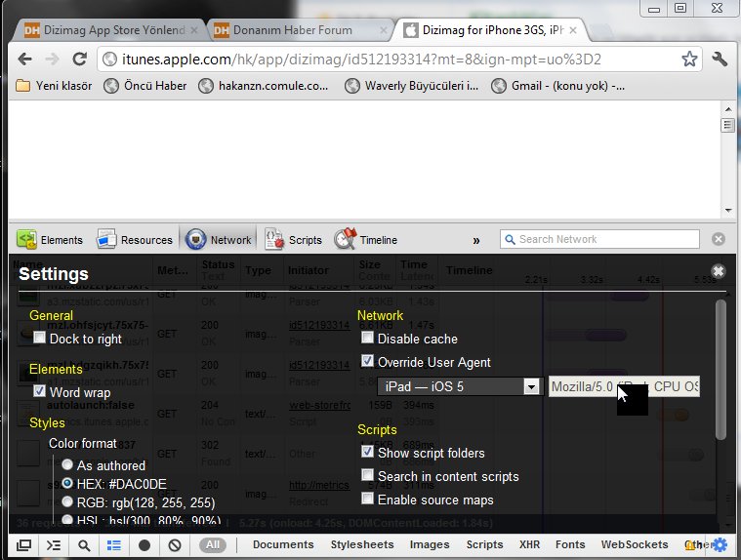741x560 pixels.
Task: Filter network by Stylesheets
Action: tap(362, 544)
